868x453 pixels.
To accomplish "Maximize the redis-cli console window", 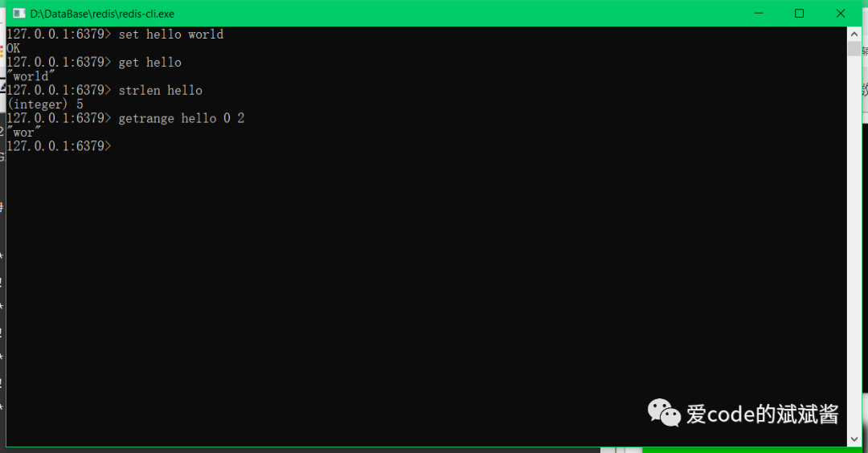I will coord(800,14).
